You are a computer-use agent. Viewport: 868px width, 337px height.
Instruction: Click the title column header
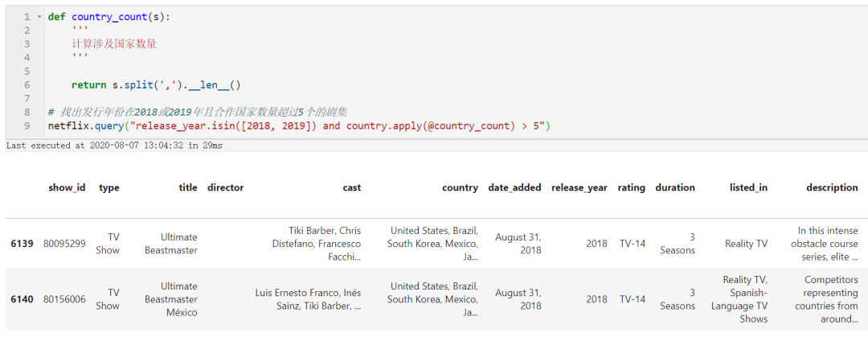point(188,187)
